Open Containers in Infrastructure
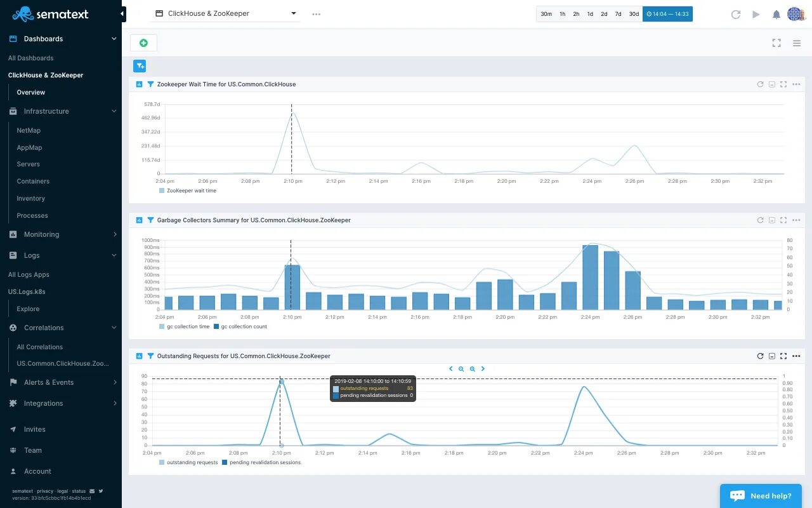Viewport: 812px width, 508px height. click(x=33, y=181)
